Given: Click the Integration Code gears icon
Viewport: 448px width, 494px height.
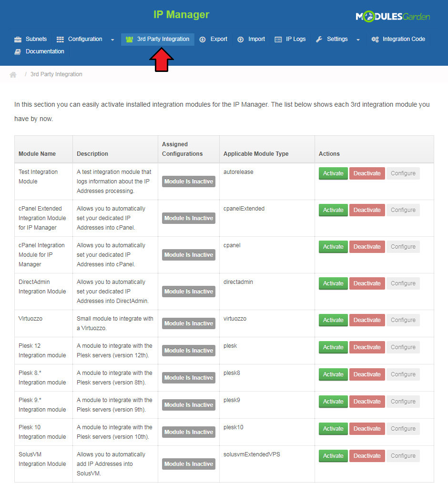Looking at the screenshot, I should pyautogui.click(x=375, y=40).
